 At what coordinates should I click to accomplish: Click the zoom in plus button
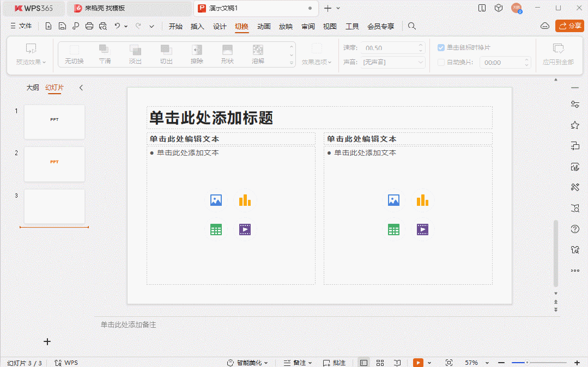[577, 363]
